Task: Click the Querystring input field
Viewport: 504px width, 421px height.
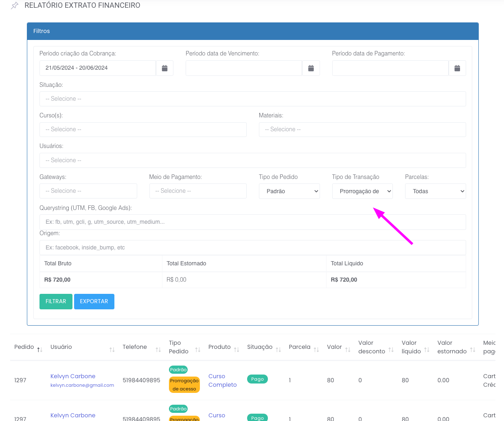Action: (x=252, y=222)
